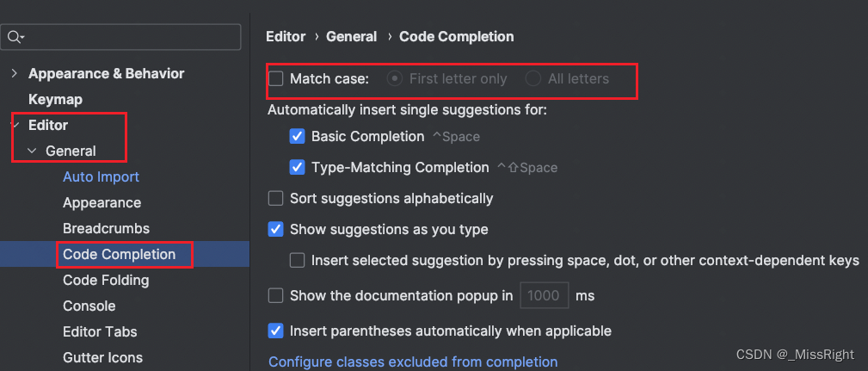Open Configure classes excluded from completion link
Viewport: 868px width, 371px height.
point(413,362)
